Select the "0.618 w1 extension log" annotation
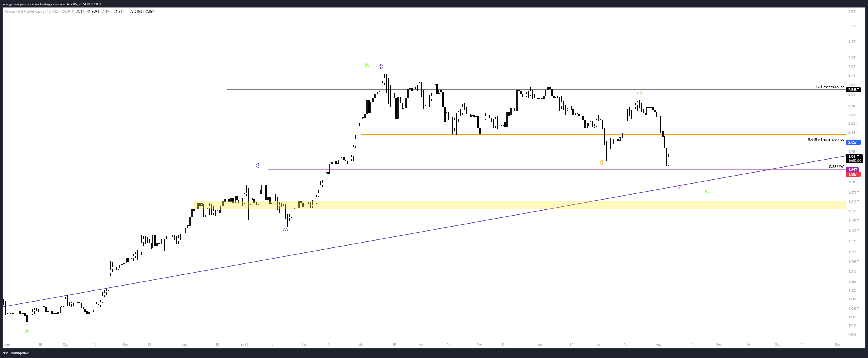868x358 pixels. pyautogui.click(x=826, y=139)
